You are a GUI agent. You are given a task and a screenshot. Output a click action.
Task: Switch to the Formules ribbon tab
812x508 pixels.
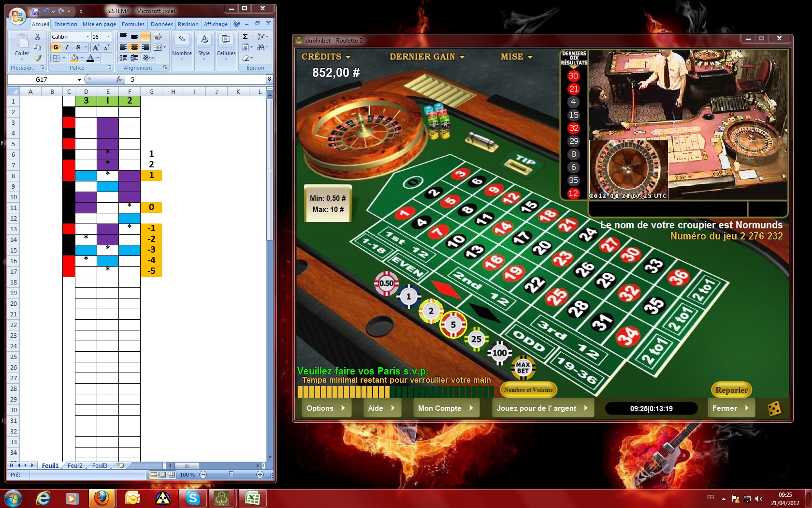(133, 24)
